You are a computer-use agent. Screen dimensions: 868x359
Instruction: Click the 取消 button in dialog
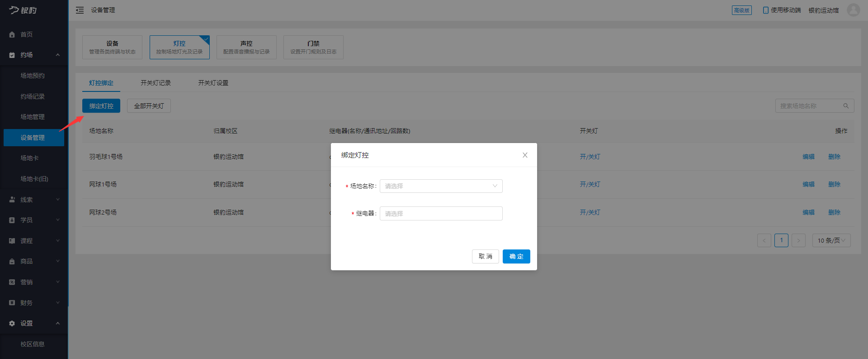485,256
